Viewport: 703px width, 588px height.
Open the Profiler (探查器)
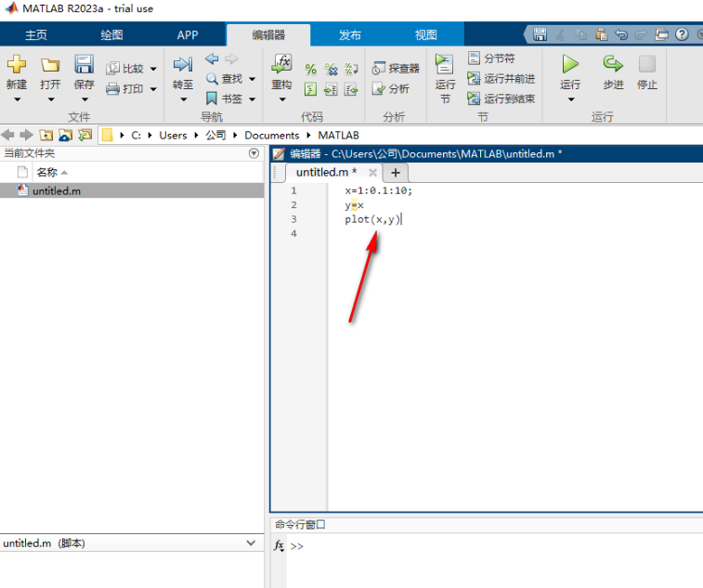396,68
